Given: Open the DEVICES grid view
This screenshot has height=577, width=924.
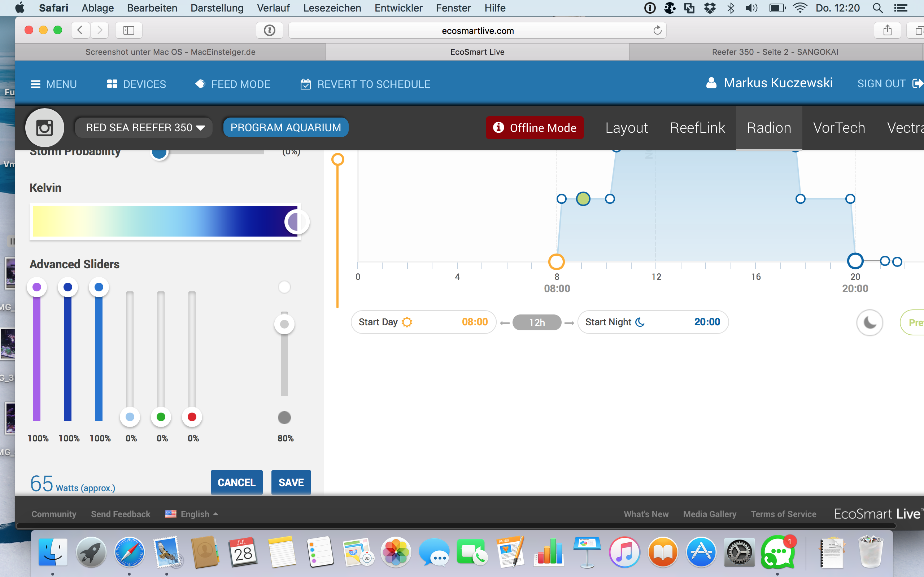Looking at the screenshot, I should pos(136,84).
